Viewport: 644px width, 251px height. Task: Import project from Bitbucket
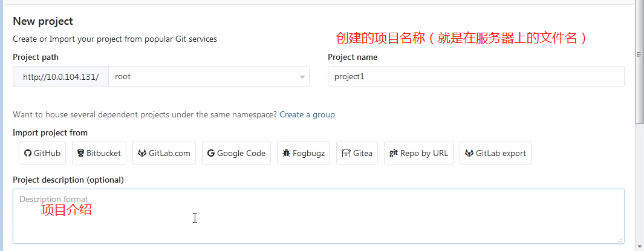click(x=99, y=153)
